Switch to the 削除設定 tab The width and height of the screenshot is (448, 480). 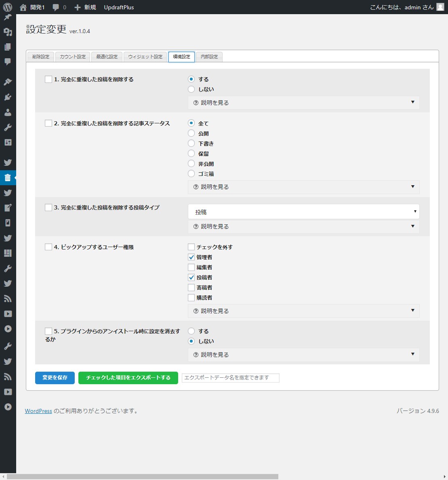[41, 57]
